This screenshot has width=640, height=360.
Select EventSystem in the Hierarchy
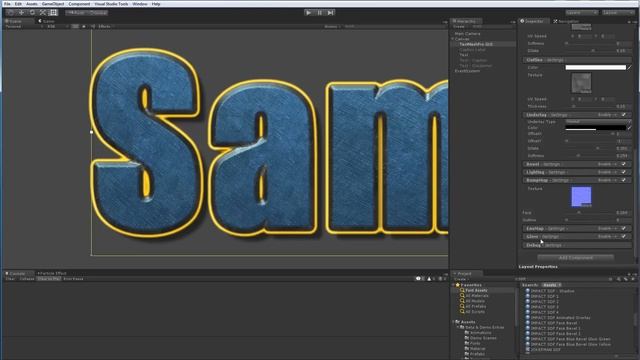coord(468,71)
